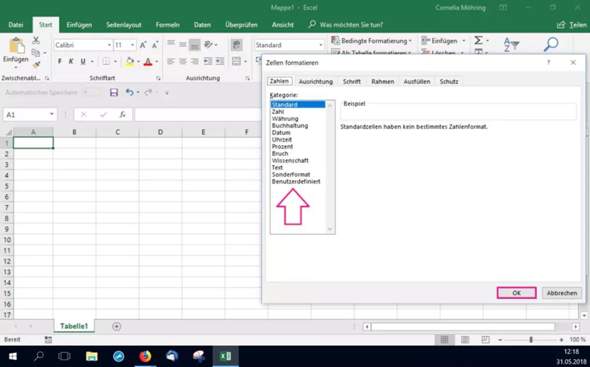Screen dimensions: 590x367
Task: Open the Name Box A1 dropdown
Action: point(52,114)
